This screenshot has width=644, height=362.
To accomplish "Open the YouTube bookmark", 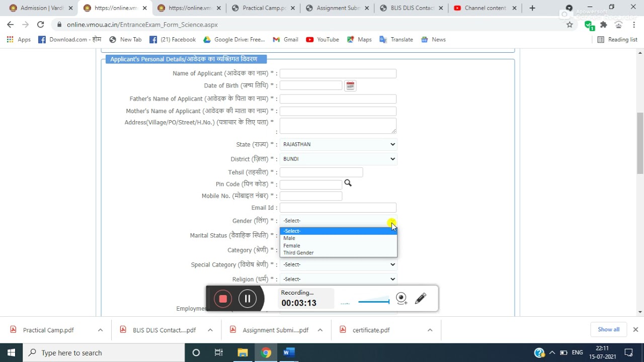I will (x=323, y=40).
